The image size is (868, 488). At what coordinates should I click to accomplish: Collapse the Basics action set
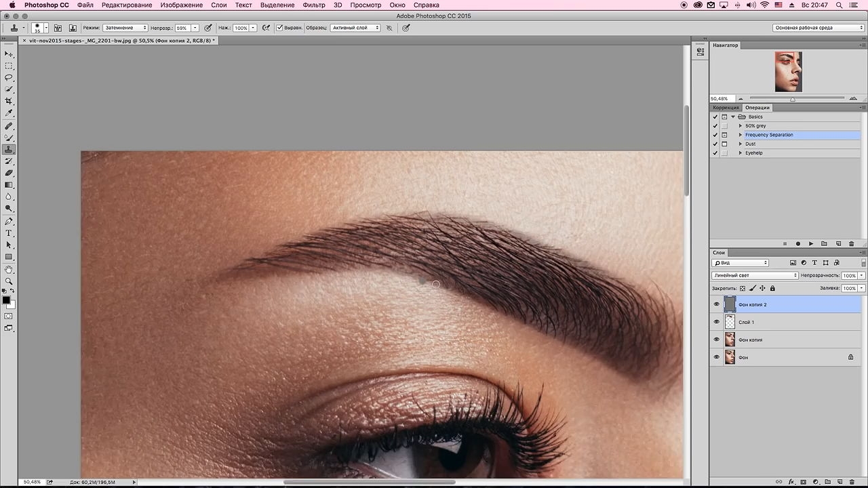coord(733,117)
